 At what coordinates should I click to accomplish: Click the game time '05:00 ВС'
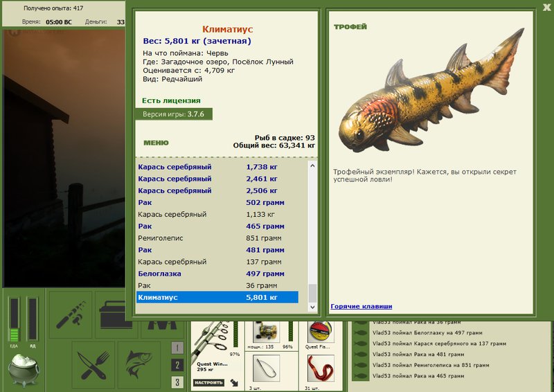tap(59, 22)
